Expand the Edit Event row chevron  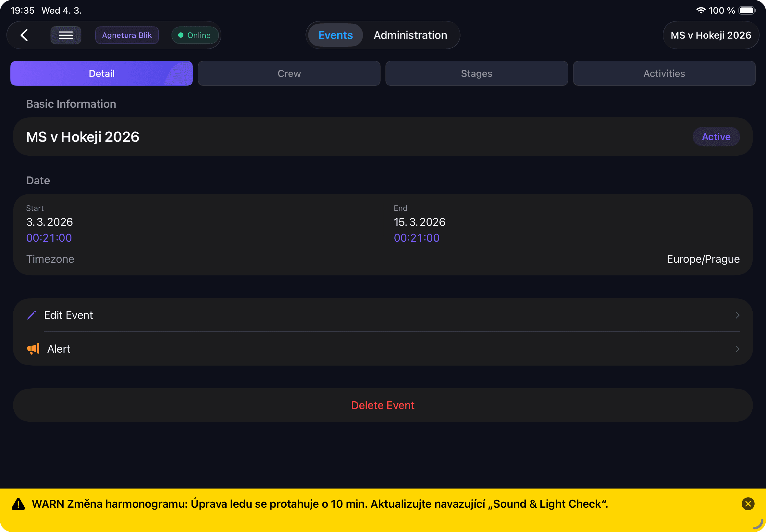click(x=737, y=315)
